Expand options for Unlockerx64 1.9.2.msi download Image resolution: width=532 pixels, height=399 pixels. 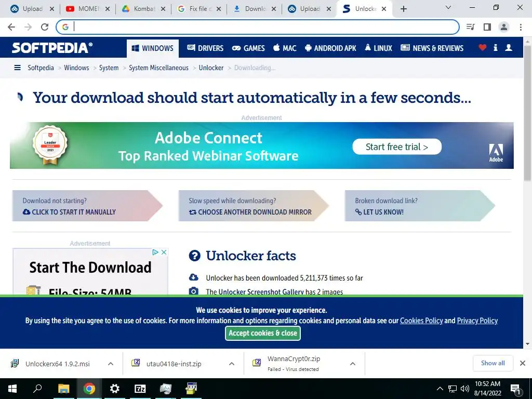[111, 364]
